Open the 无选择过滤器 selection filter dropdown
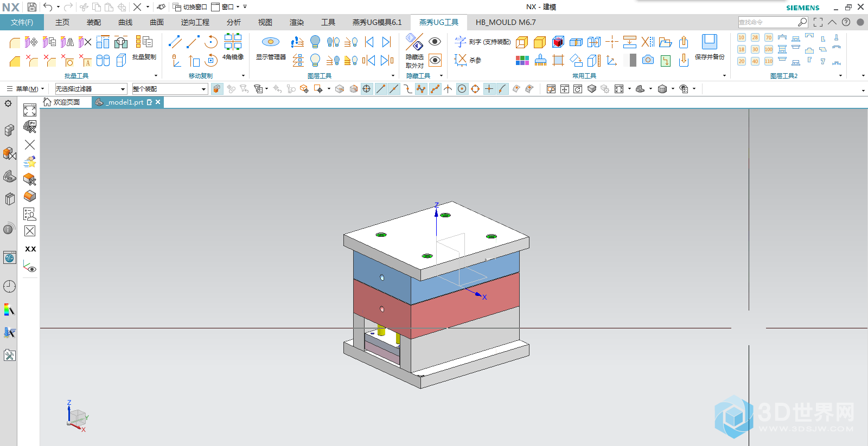The image size is (868, 446). (x=91, y=89)
